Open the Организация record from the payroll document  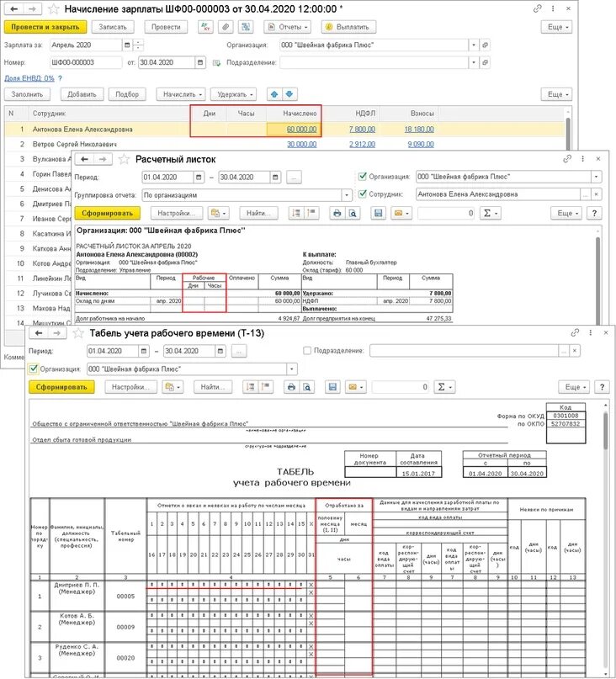(486, 45)
